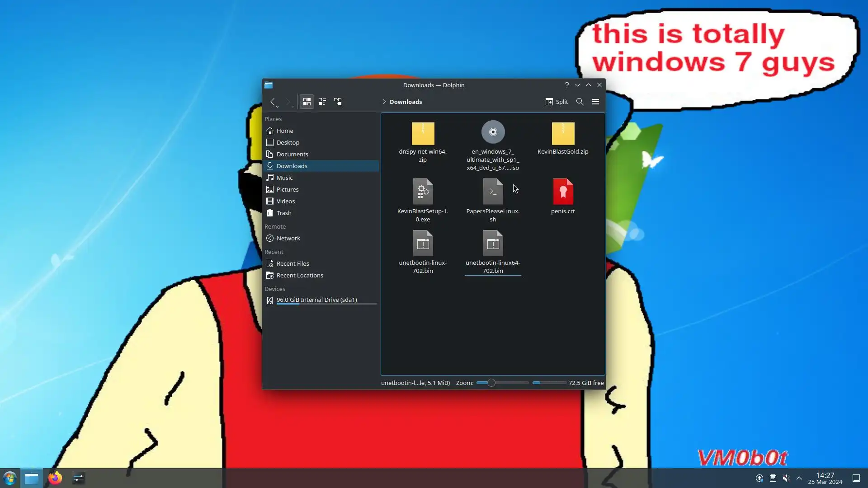Adjust the Zoom slider handle
868x488 pixels.
tap(491, 383)
